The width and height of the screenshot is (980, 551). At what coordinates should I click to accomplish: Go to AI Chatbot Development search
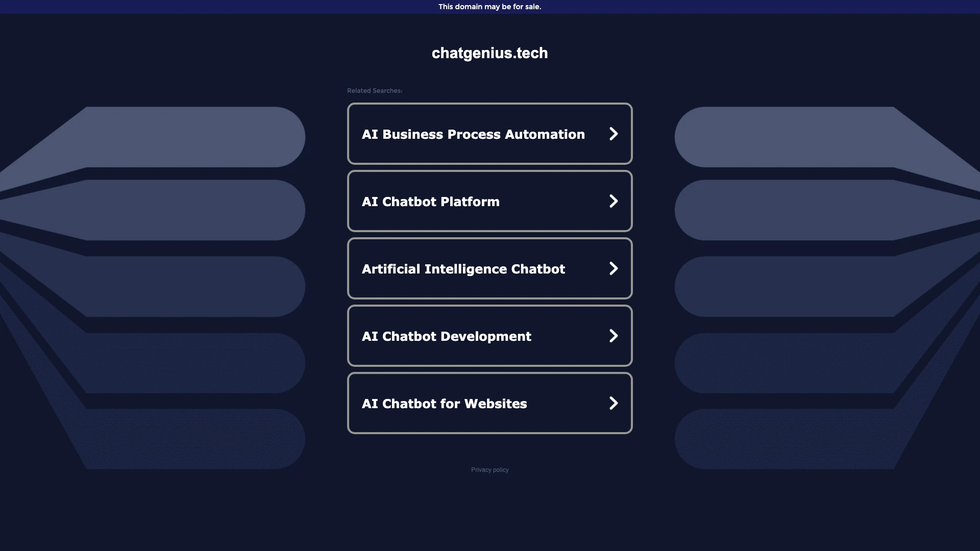(446, 336)
